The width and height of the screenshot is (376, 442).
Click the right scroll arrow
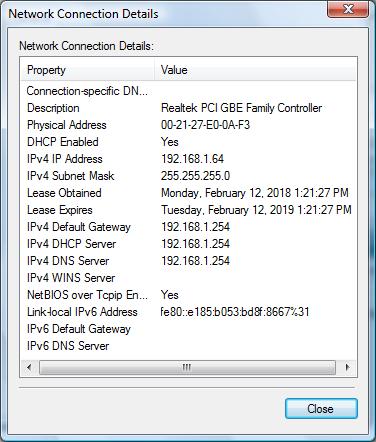(x=347, y=368)
